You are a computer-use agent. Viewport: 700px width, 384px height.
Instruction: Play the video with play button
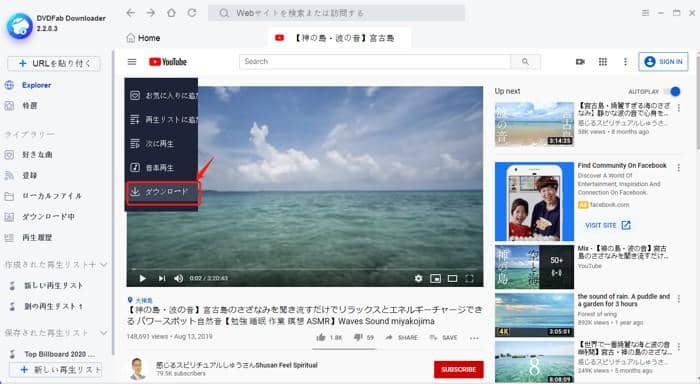click(142, 279)
